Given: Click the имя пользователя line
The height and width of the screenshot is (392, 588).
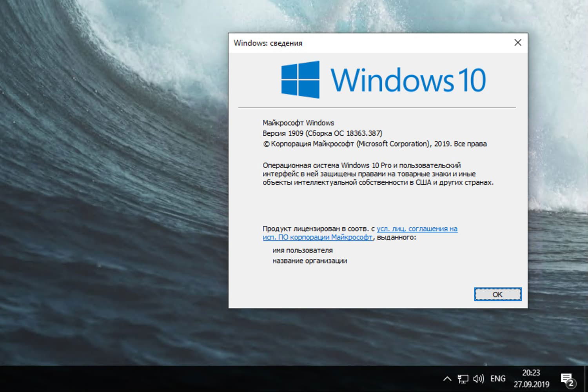Looking at the screenshot, I should pyautogui.click(x=302, y=250).
